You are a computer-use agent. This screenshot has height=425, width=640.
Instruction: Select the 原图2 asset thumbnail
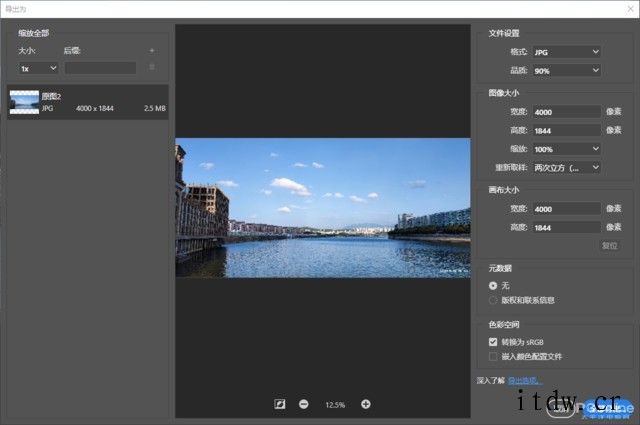coord(24,102)
